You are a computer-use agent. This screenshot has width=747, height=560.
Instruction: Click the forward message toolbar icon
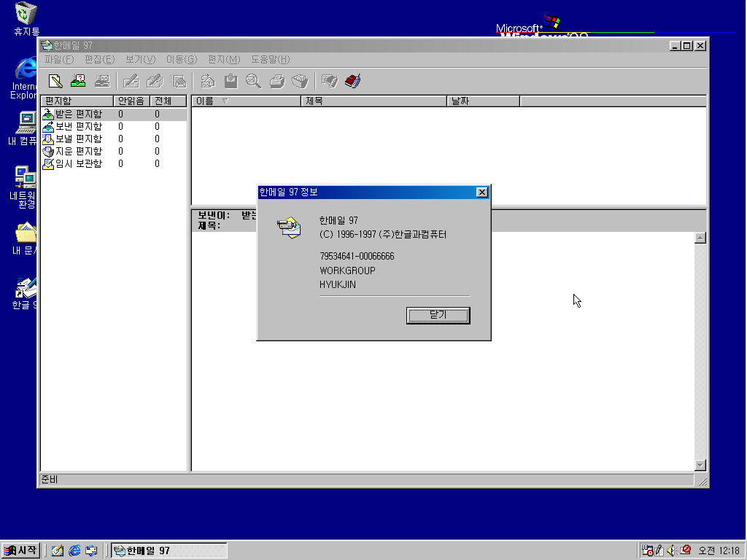click(x=178, y=82)
